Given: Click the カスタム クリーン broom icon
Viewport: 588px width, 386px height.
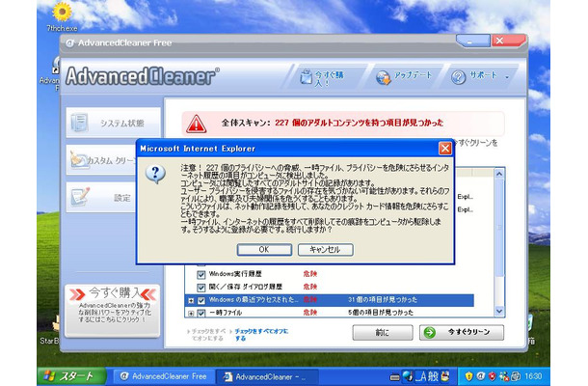Looking at the screenshot, I should pos(78,159).
